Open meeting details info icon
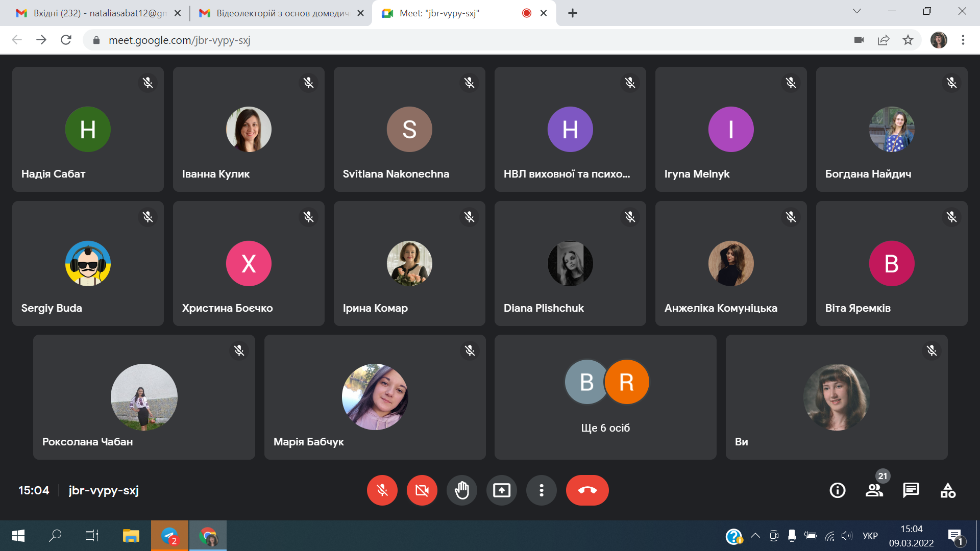 (x=837, y=490)
